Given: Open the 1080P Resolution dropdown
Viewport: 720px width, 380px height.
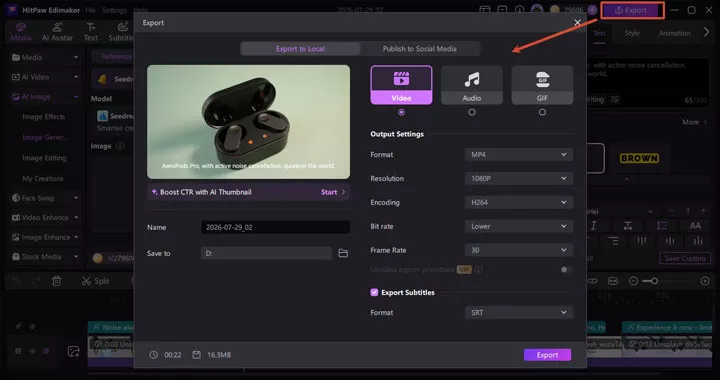Looking at the screenshot, I should coord(519,179).
